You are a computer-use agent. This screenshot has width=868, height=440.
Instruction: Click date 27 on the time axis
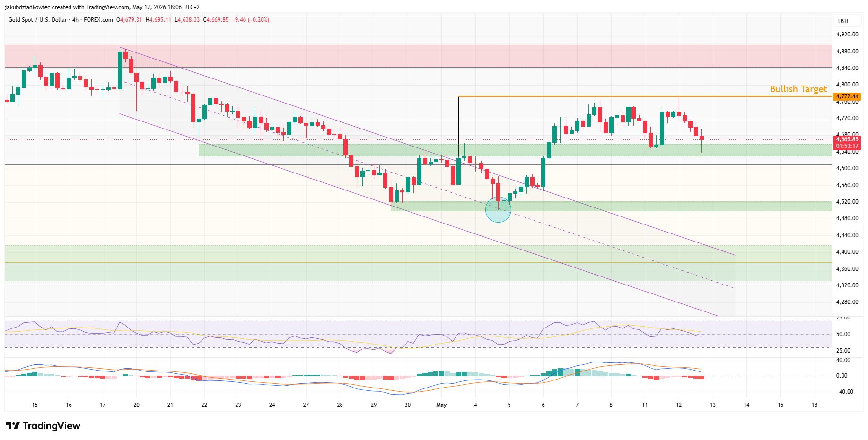coord(306,405)
